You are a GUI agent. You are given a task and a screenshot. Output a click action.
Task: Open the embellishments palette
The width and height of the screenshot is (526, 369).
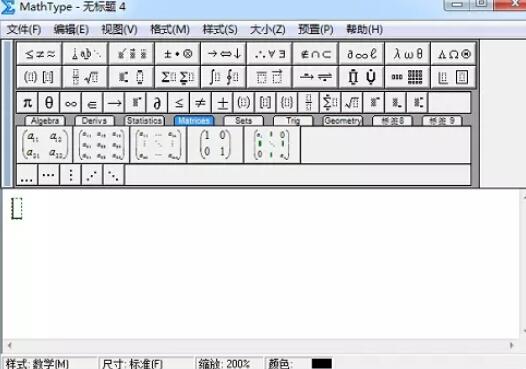pos(132,54)
